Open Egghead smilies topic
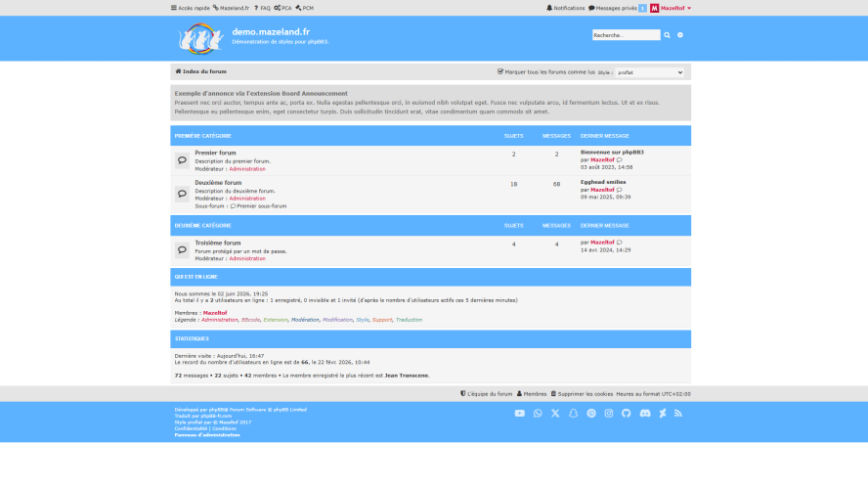868x489 pixels. 603,182
